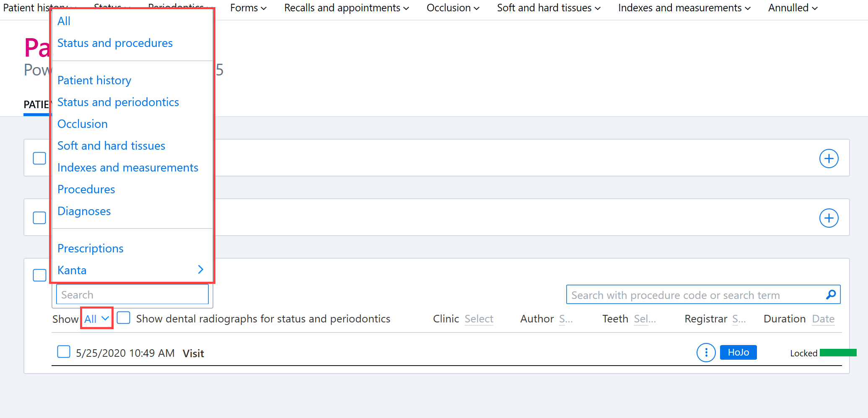Open the Annulled menu
868x418 pixels.
click(793, 8)
